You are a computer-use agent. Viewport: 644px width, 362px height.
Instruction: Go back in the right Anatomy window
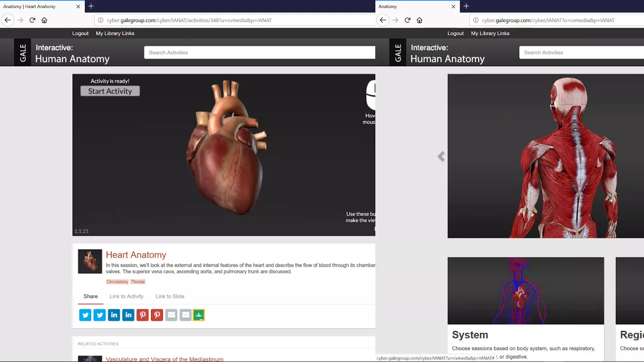pos(383,20)
